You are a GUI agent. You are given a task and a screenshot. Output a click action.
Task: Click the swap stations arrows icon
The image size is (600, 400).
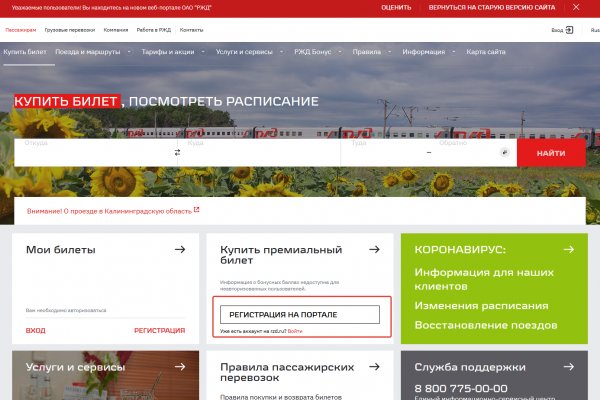[x=178, y=152]
